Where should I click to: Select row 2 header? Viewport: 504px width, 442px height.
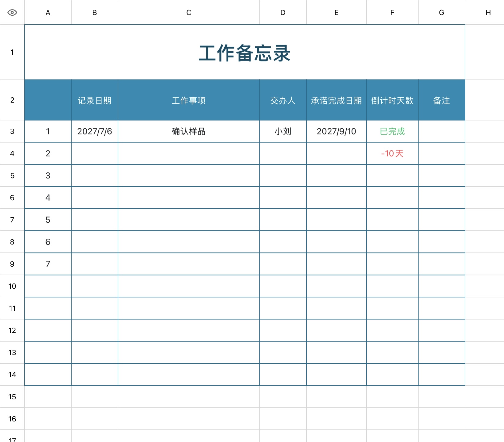pyautogui.click(x=12, y=100)
